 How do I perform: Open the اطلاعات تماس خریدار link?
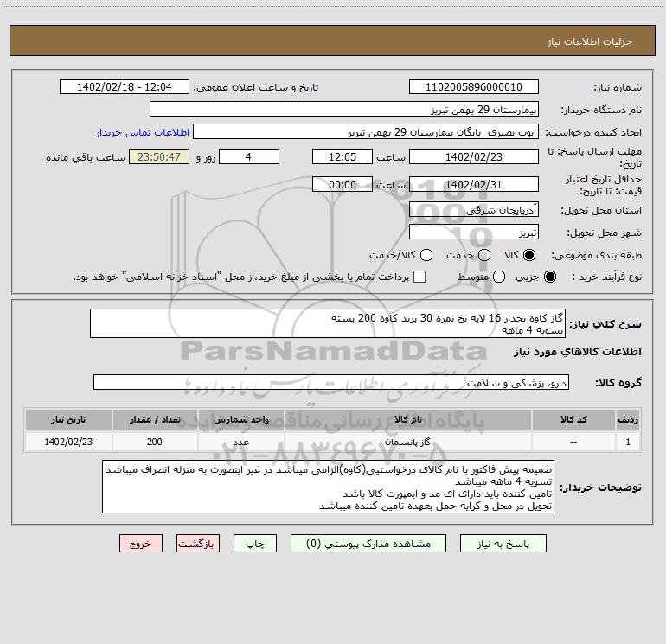(x=143, y=132)
